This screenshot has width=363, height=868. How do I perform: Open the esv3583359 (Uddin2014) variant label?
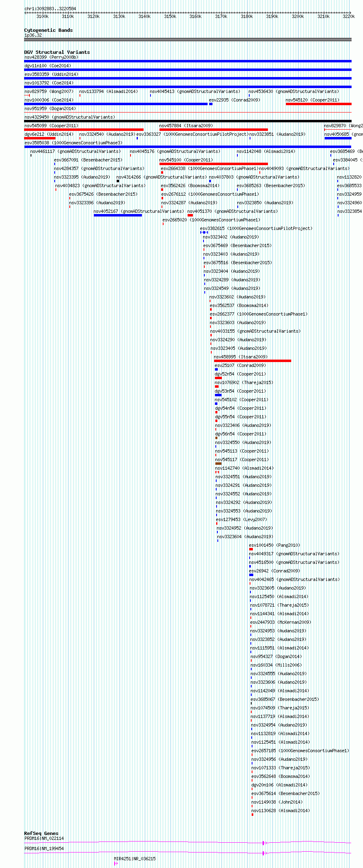(x=51, y=75)
